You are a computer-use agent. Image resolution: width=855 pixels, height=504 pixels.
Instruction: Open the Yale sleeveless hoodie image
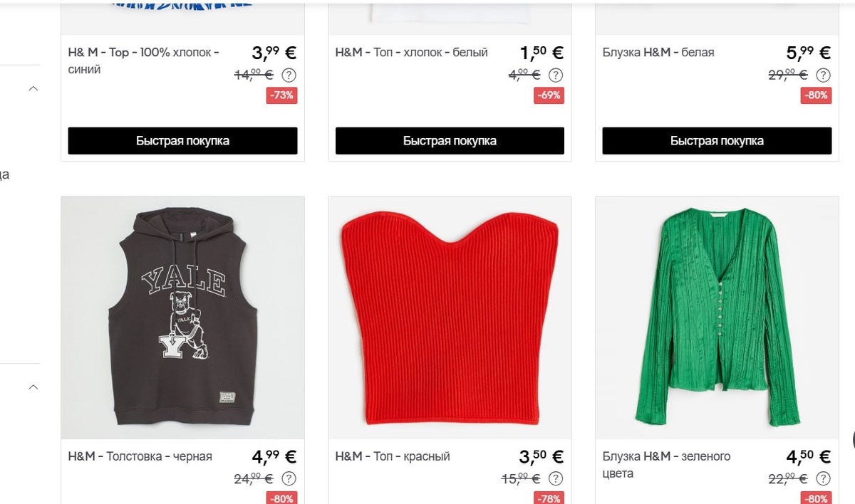182,317
